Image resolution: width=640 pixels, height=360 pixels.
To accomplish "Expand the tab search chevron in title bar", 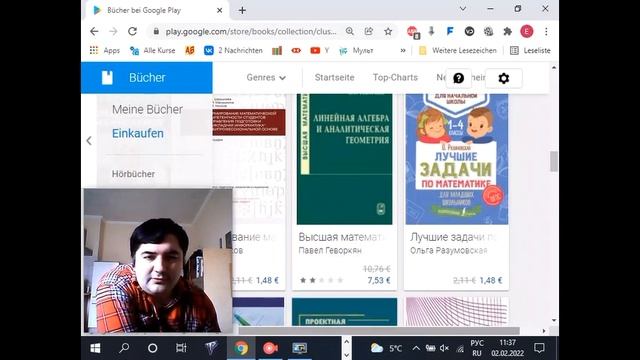I will pyautogui.click(x=463, y=9).
